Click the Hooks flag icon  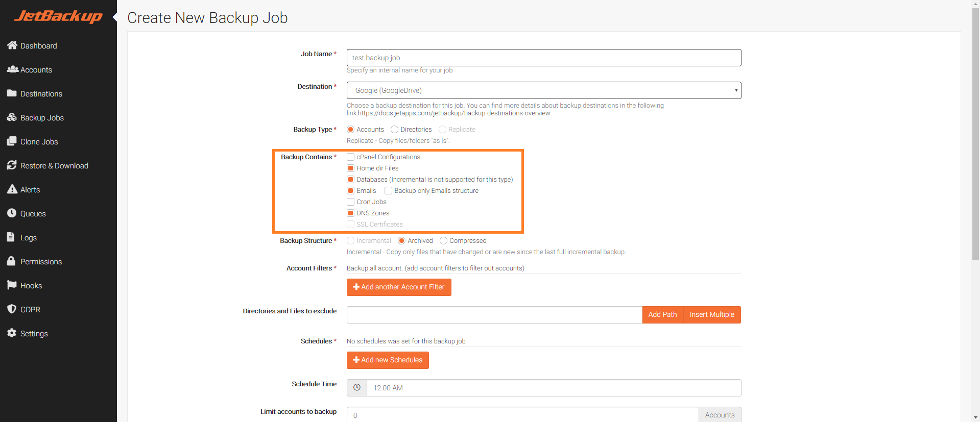pos(12,285)
